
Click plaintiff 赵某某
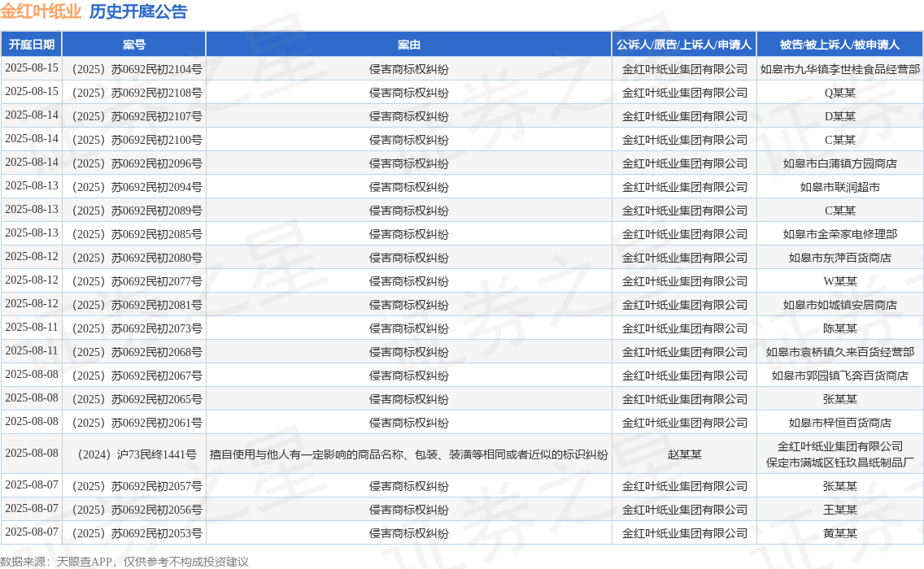[684, 454]
